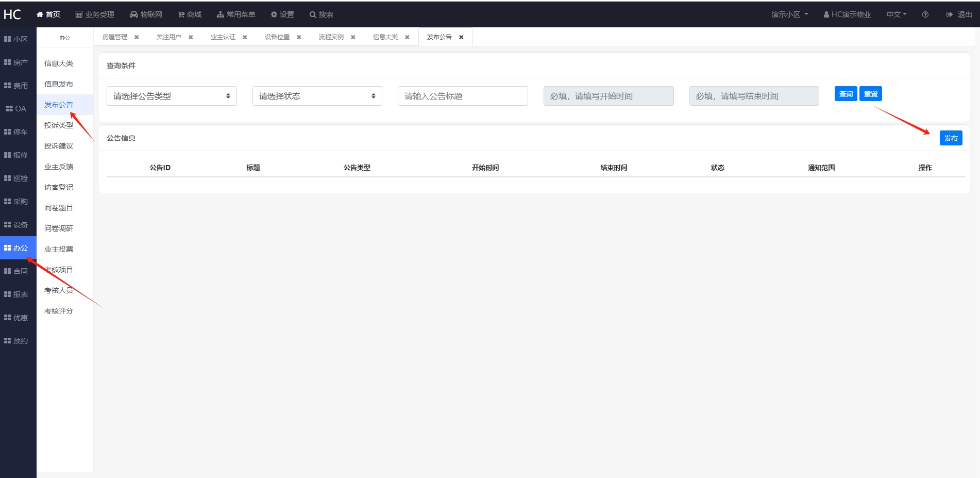Switch to 信息大类 tab
Image resolution: width=980 pixels, height=478 pixels.
[385, 37]
